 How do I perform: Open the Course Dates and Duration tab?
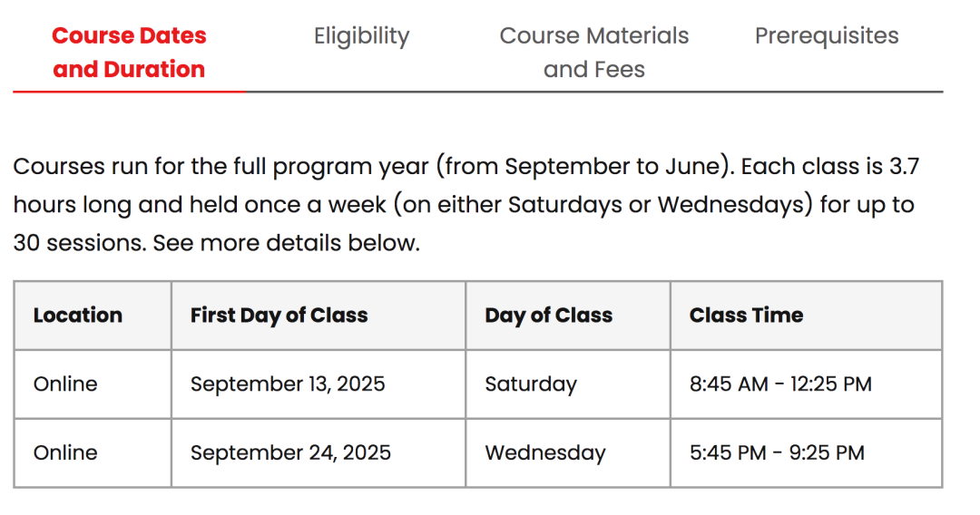click(x=129, y=53)
